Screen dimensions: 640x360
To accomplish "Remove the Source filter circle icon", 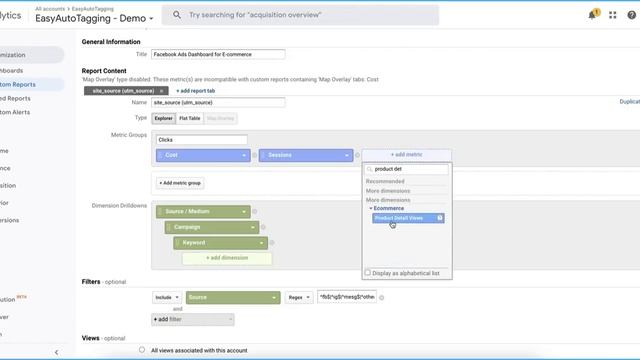I will (x=382, y=298).
